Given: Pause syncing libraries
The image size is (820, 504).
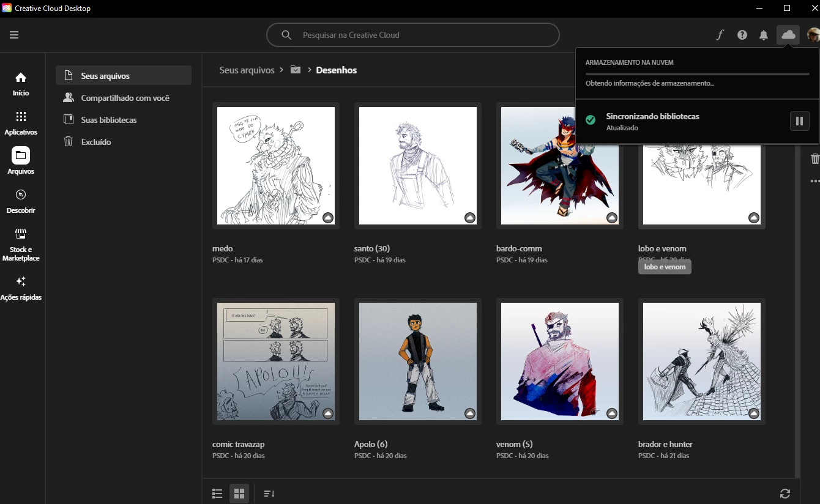Looking at the screenshot, I should [x=799, y=121].
